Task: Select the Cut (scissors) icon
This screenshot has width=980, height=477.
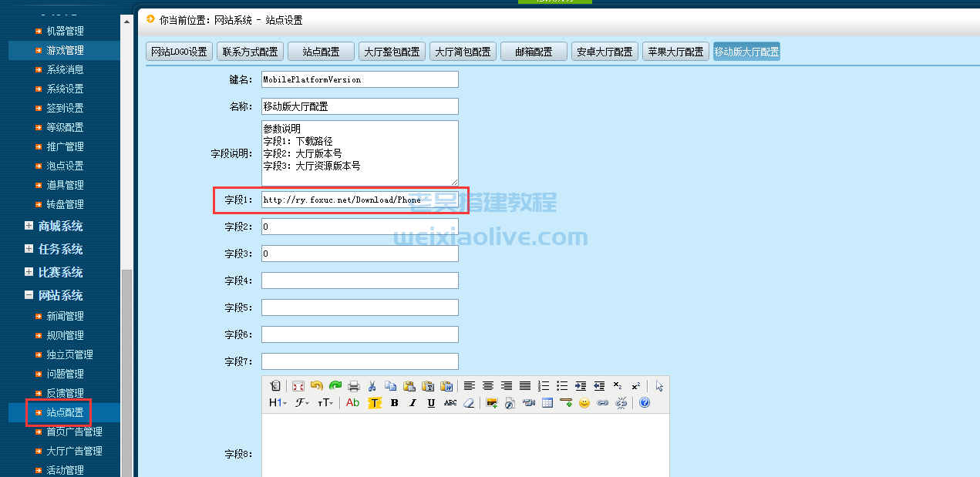Action: (x=372, y=387)
